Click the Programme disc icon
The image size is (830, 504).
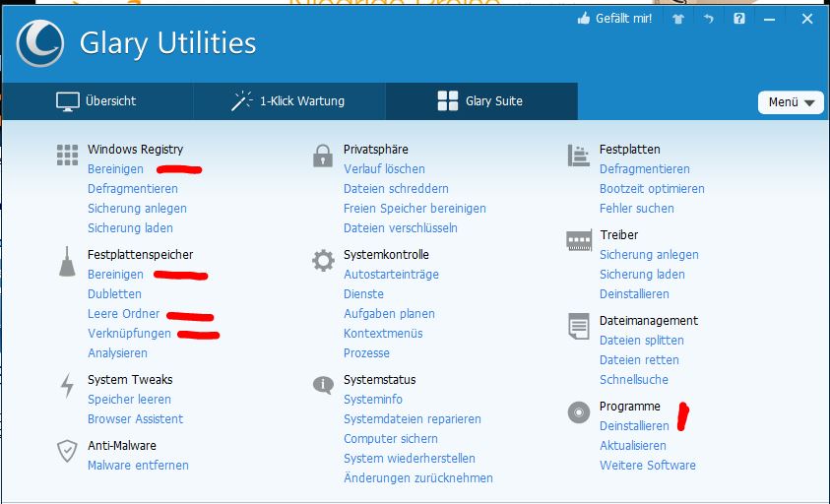click(579, 411)
